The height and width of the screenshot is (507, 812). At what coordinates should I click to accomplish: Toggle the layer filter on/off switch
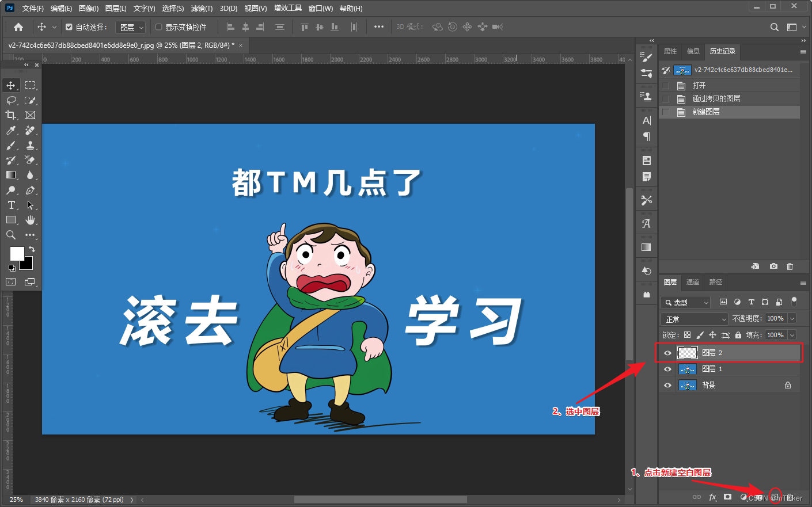794,301
